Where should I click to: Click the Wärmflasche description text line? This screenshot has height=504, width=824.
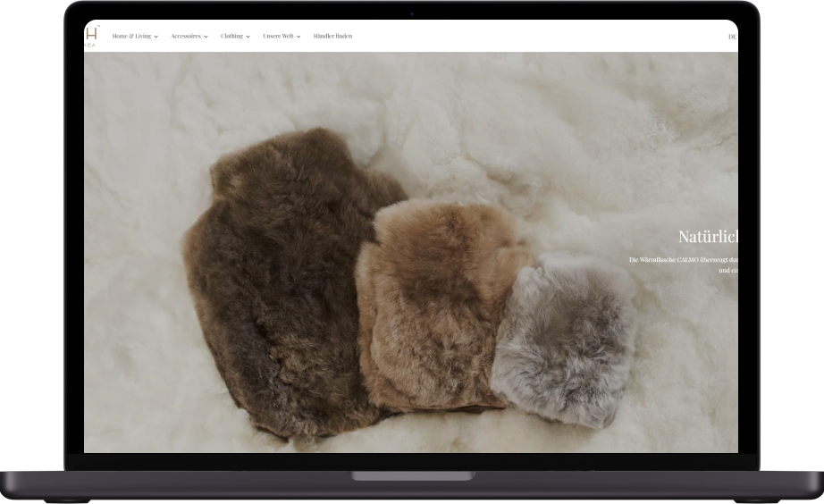click(684, 260)
